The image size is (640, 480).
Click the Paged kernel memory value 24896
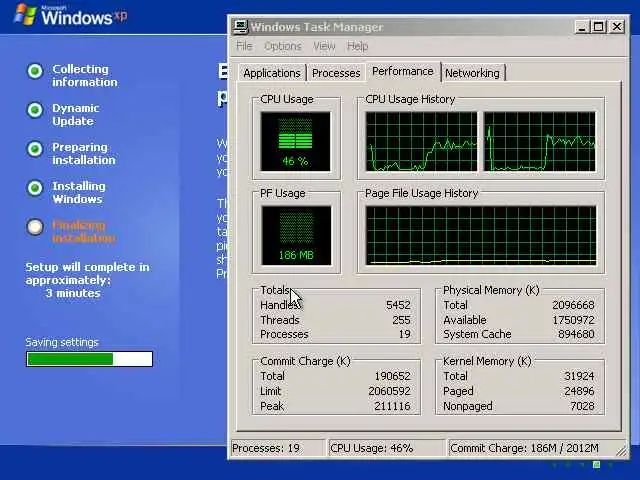579,391
